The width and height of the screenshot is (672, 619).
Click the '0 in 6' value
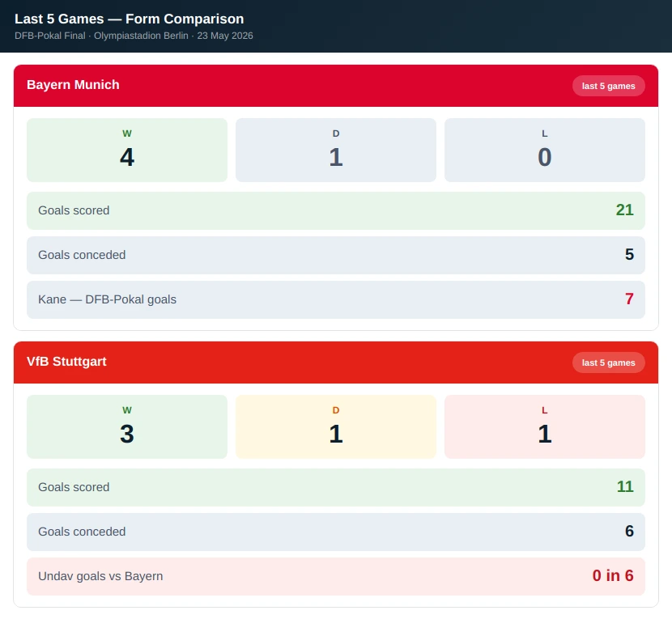pyautogui.click(x=613, y=576)
